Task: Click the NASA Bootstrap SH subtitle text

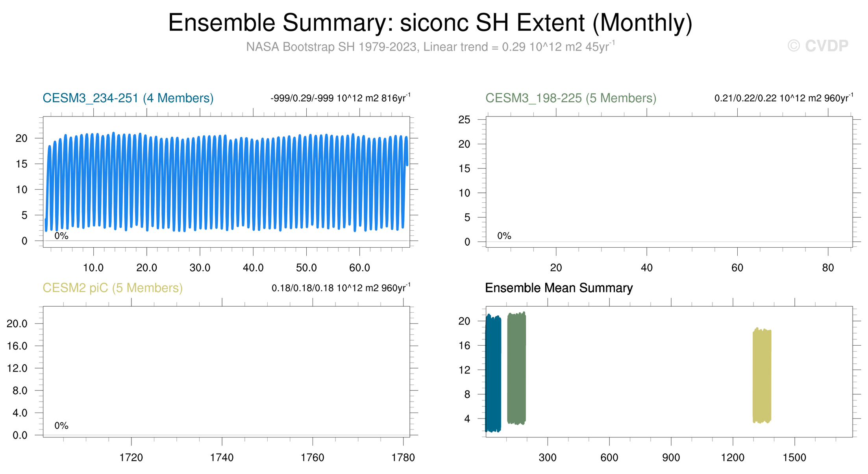Action: (430, 47)
